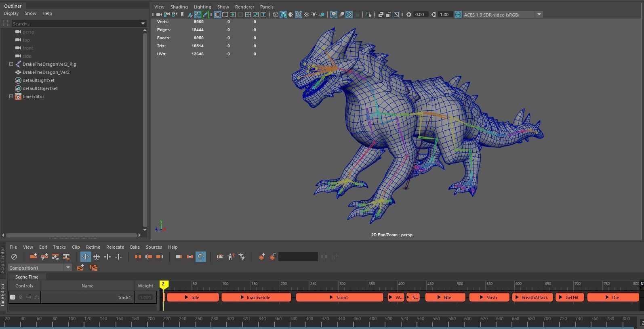Toggle smooth shade all cube icon
Screen dimensions: 644x329
(x=283, y=15)
